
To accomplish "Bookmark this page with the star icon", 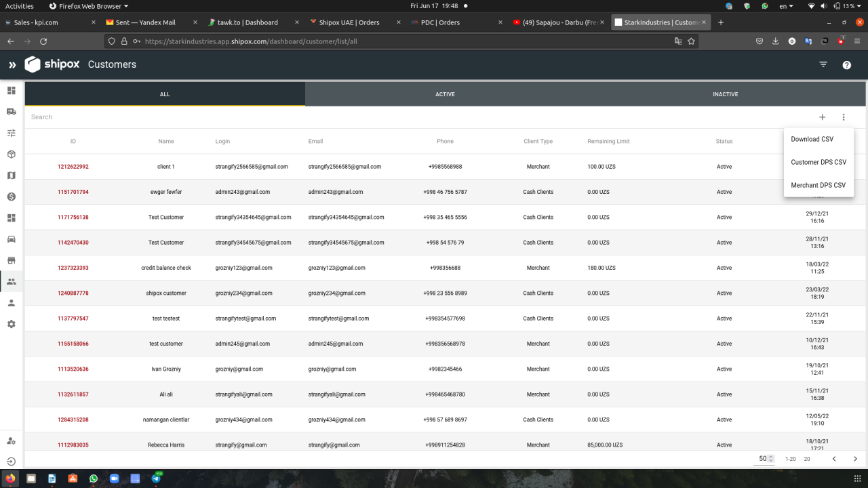I will (x=691, y=41).
